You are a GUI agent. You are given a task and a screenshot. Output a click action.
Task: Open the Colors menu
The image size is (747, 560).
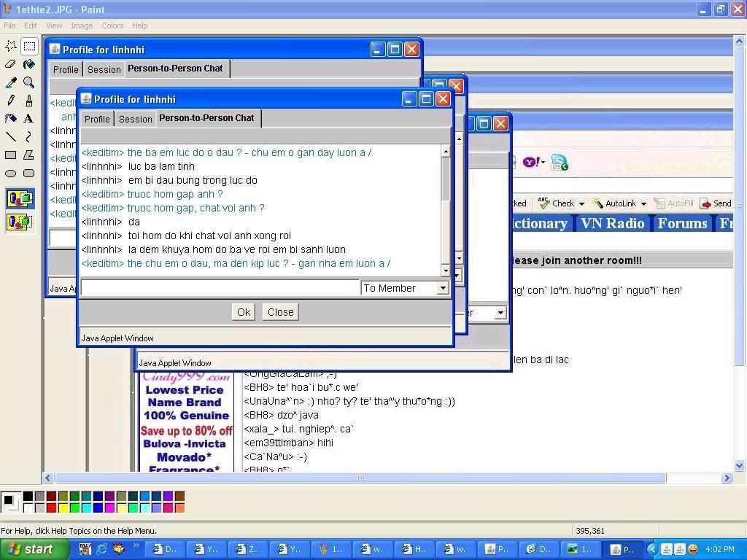(x=112, y=26)
